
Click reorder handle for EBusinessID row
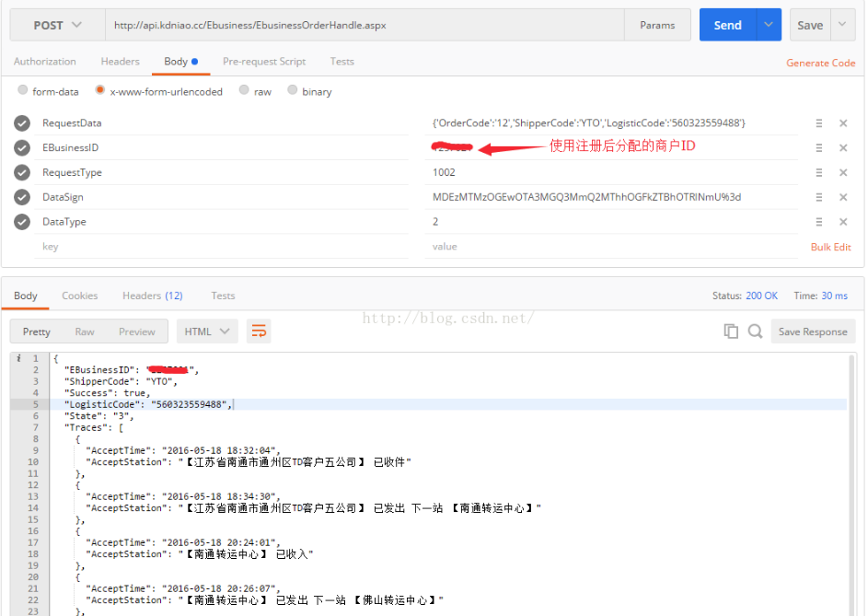(818, 148)
